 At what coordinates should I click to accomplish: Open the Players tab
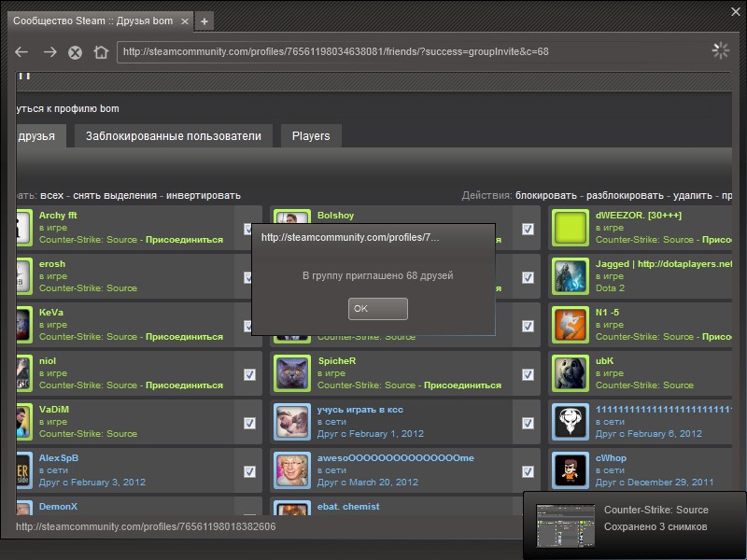point(311,136)
